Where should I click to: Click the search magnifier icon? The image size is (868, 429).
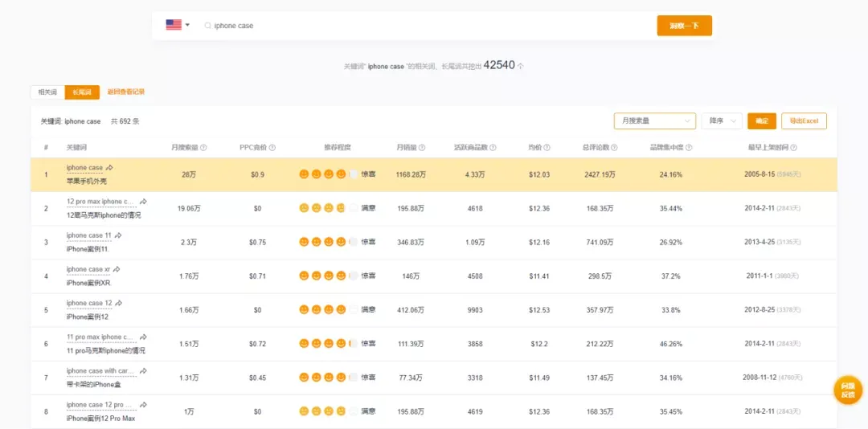(207, 26)
